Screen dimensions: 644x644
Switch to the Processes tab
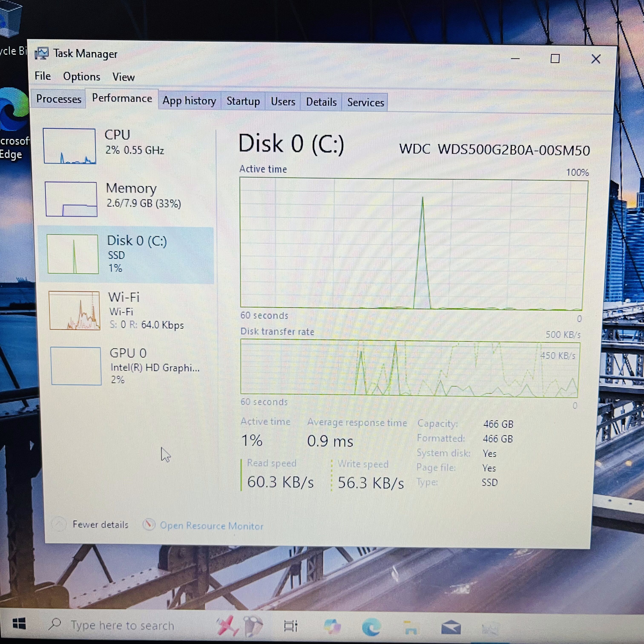(59, 99)
